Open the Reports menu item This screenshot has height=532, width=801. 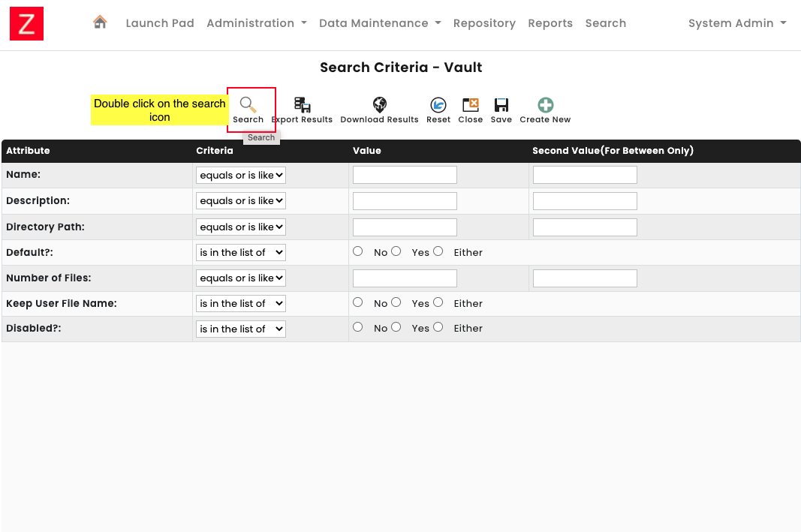tap(550, 23)
